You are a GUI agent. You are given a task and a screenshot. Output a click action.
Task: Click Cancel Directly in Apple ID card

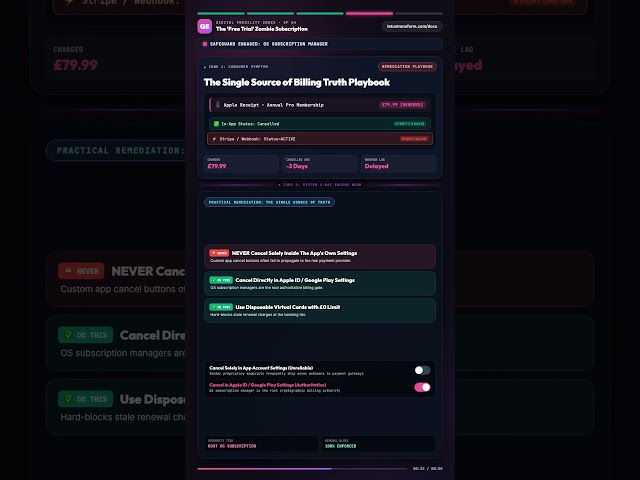tap(320, 283)
